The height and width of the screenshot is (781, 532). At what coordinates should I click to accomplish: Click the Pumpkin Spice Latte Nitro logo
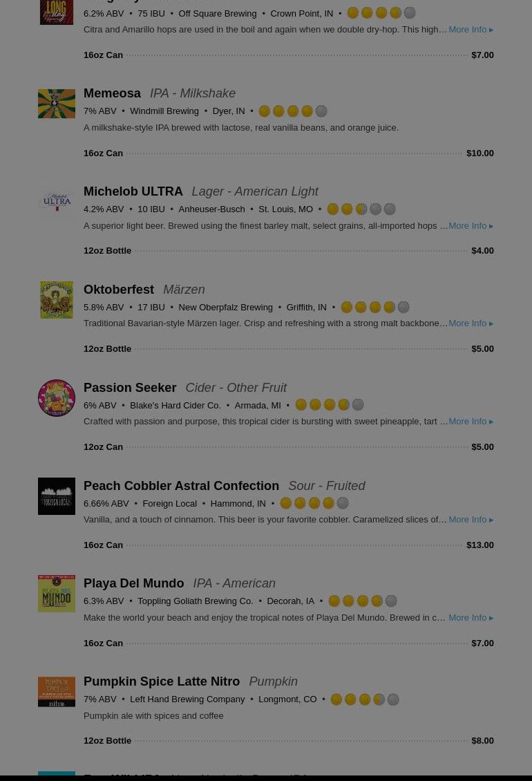tap(57, 692)
